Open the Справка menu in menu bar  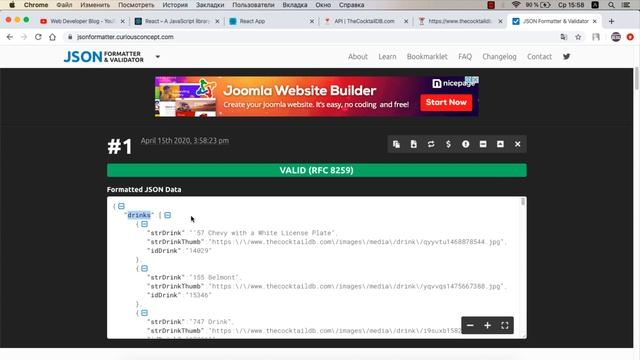coord(351,5)
